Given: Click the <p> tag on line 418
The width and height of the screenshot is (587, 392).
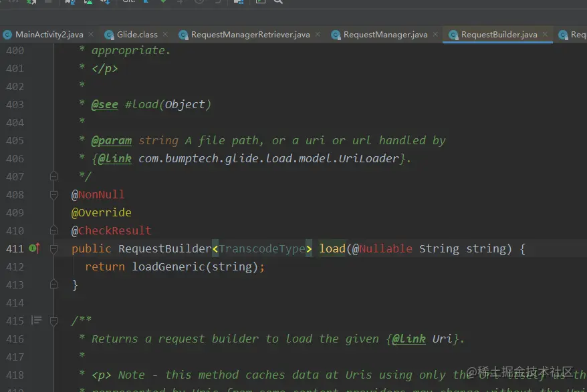Looking at the screenshot, I should (x=102, y=375).
